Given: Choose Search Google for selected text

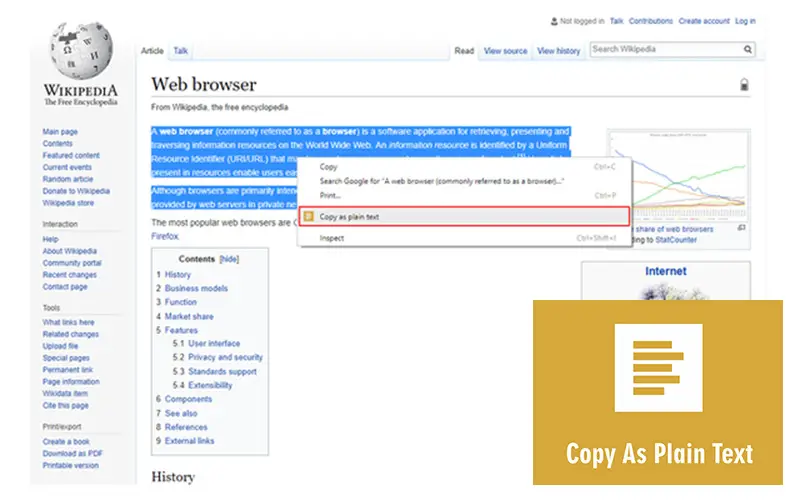Looking at the screenshot, I should [x=442, y=181].
